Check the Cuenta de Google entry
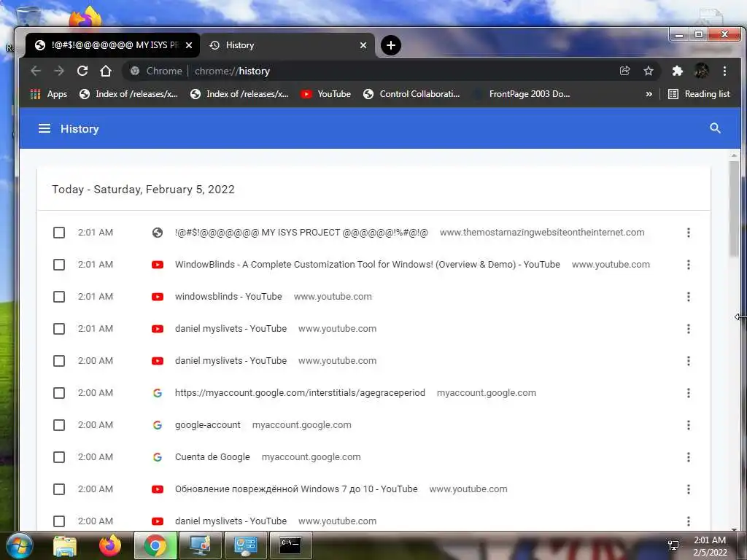This screenshot has width=747, height=560. click(59, 457)
